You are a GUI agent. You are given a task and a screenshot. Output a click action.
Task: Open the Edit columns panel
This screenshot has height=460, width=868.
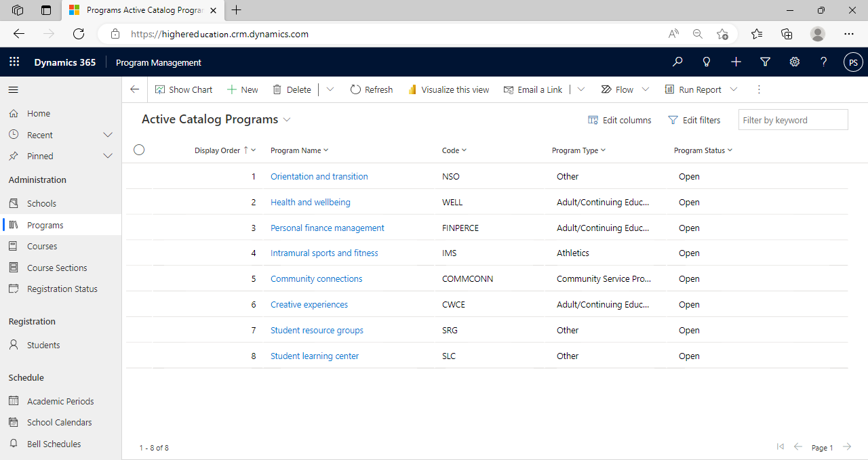[619, 120]
